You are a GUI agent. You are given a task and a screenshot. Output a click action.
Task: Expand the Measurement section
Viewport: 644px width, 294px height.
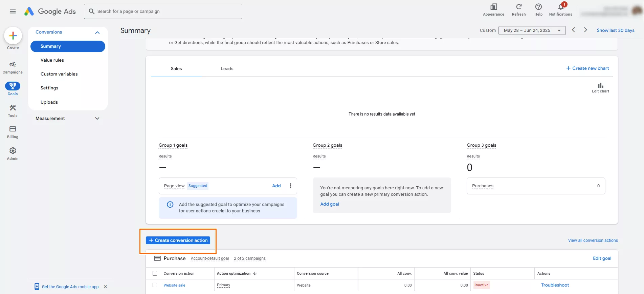pos(97,119)
